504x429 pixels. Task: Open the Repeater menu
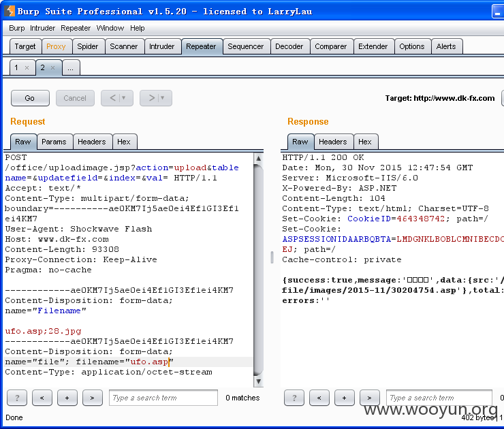pos(76,28)
